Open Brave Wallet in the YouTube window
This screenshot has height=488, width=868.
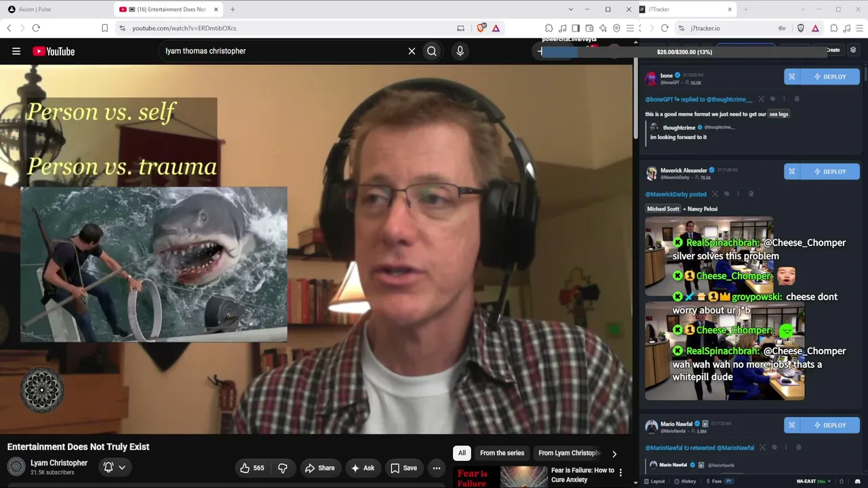click(589, 28)
